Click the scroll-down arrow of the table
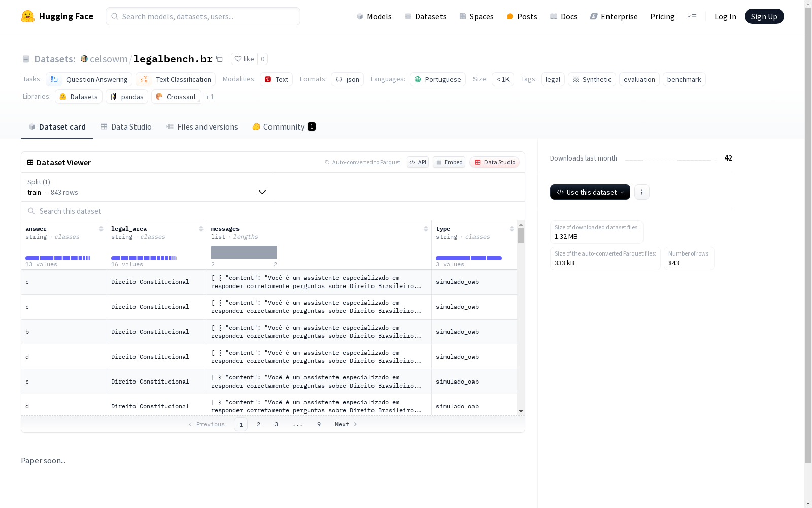The image size is (812, 508). point(521,411)
